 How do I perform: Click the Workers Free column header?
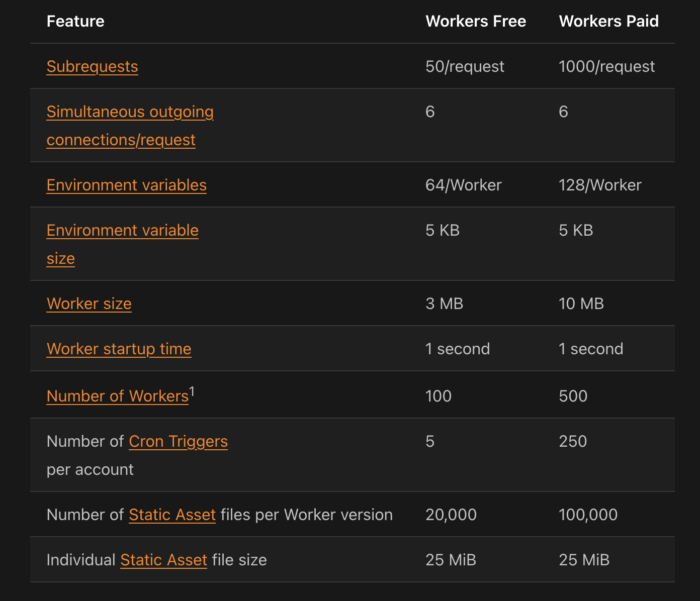475,21
